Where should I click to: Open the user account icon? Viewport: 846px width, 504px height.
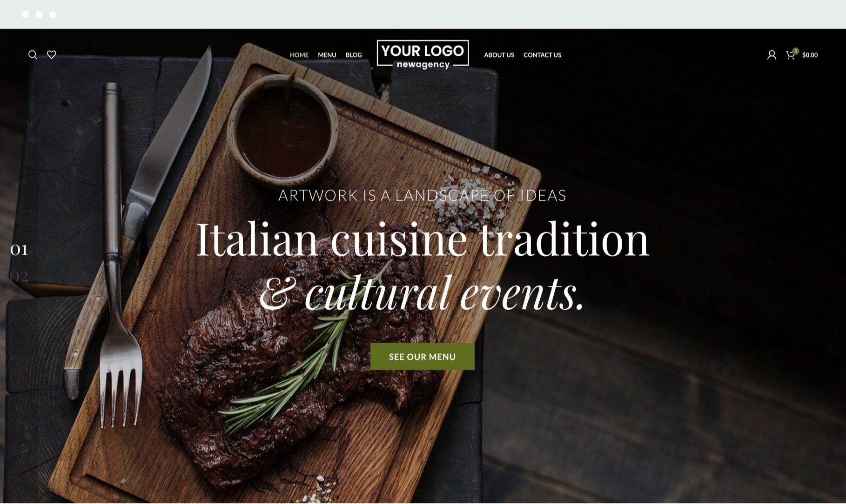pyautogui.click(x=772, y=55)
